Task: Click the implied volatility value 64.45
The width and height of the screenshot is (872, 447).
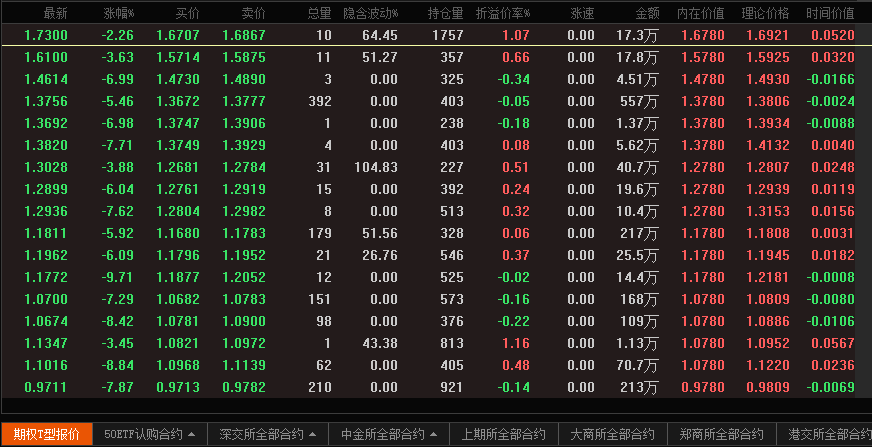Action: coord(380,35)
